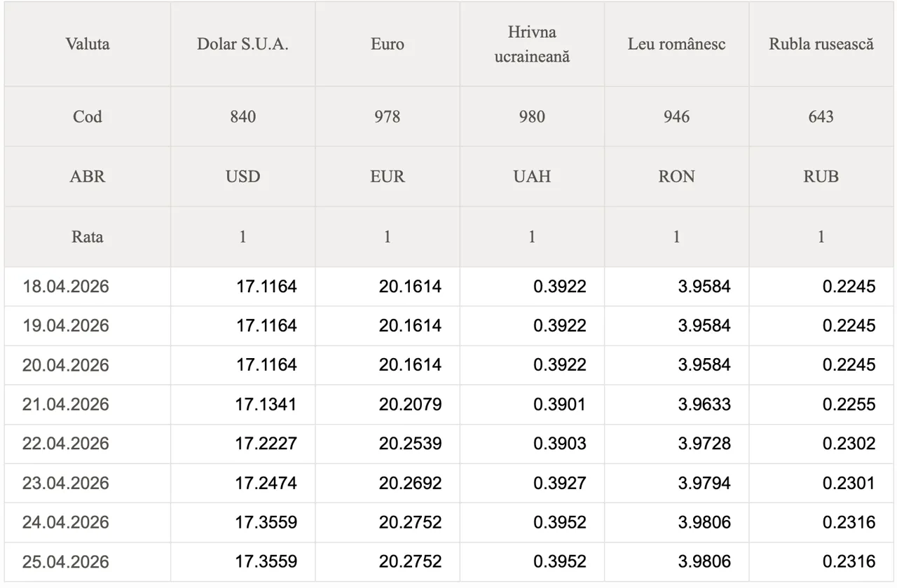Click the USD rate 17.2227

coord(266,444)
